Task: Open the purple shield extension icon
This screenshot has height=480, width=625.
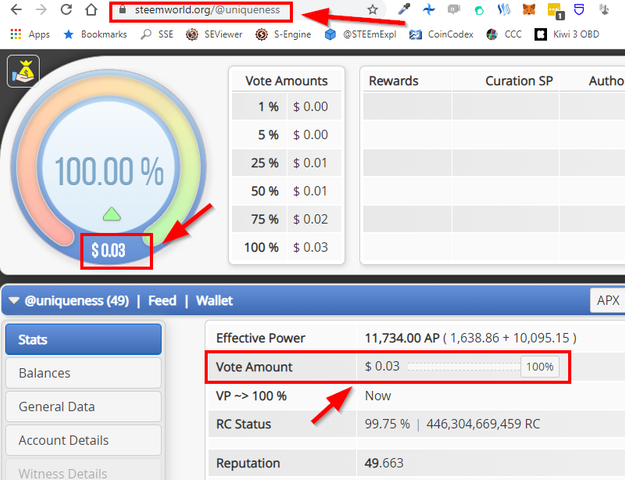Action: pyautogui.click(x=579, y=9)
